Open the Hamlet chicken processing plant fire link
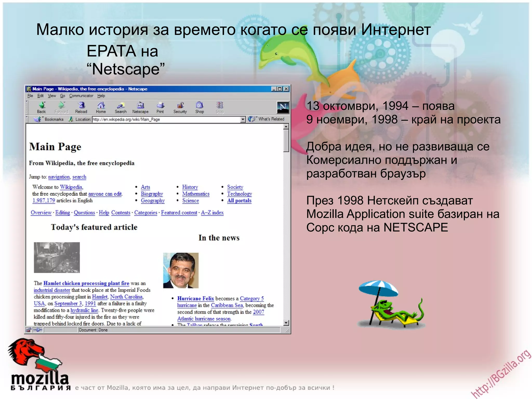The width and height of the screenshot is (532, 399). click(x=86, y=283)
